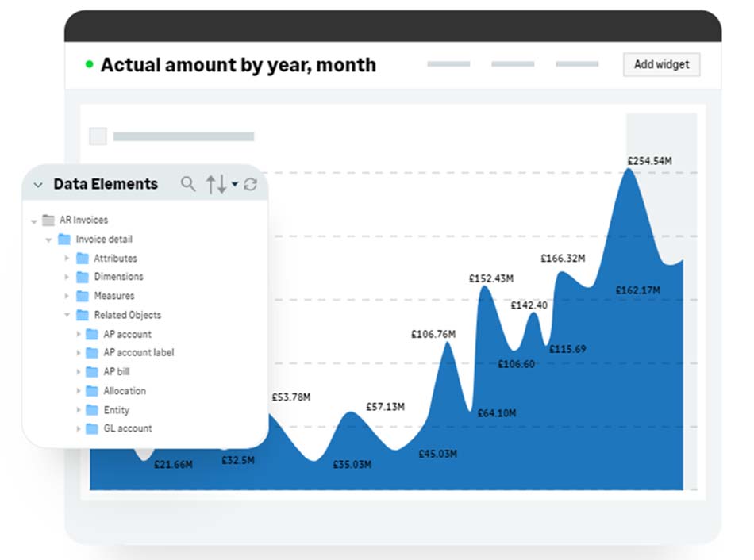The height and width of the screenshot is (560, 754).
Task: Click the £115.69 data label
Action: [x=567, y=349]
